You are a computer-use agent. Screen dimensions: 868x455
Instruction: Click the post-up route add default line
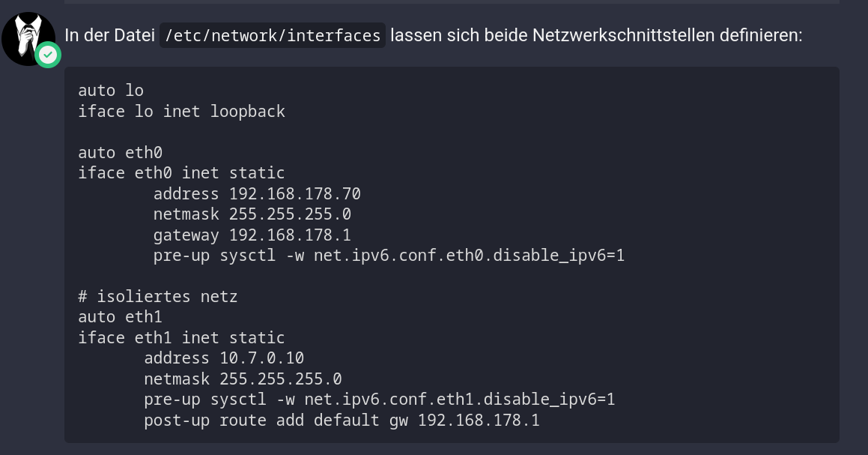click(342, 420)
